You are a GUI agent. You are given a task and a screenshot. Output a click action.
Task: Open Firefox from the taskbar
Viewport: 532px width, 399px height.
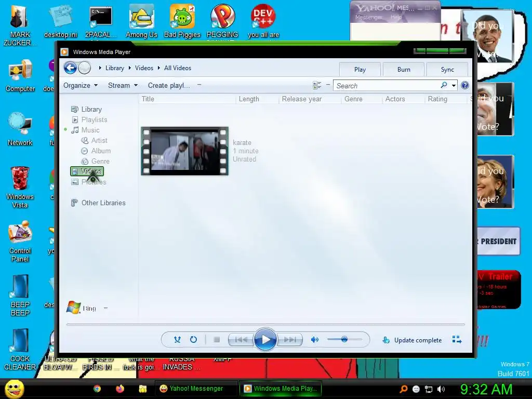point(120,389)
